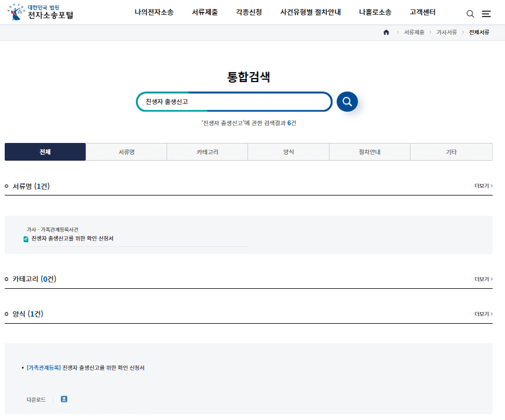Click the home icon in the breadcrumb

coord(386,32)
